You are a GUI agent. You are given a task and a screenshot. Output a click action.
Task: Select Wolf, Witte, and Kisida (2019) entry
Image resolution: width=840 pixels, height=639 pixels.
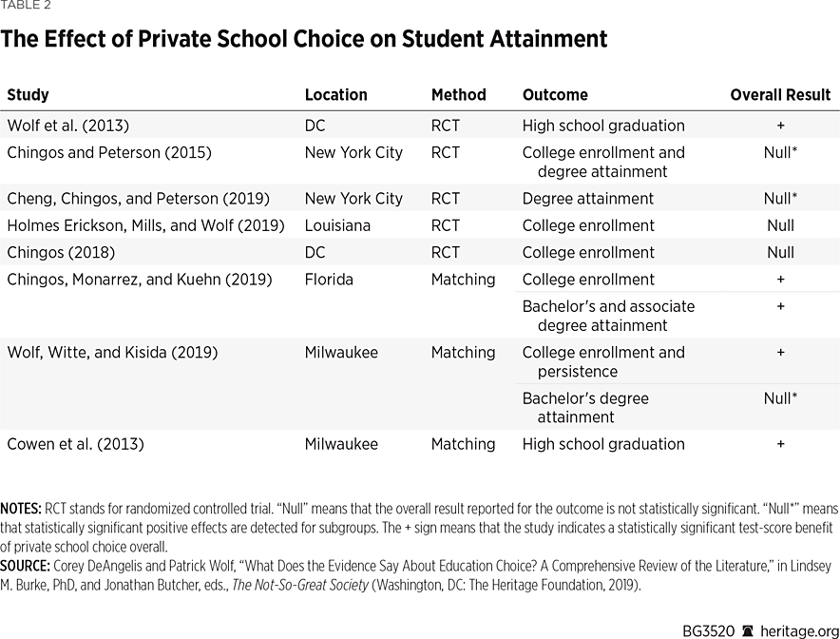[x=112, y=352]
